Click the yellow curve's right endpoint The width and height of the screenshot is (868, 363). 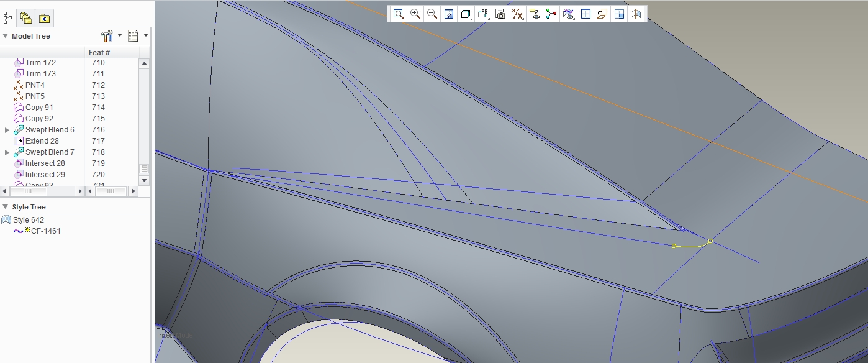tap(710, 241)
